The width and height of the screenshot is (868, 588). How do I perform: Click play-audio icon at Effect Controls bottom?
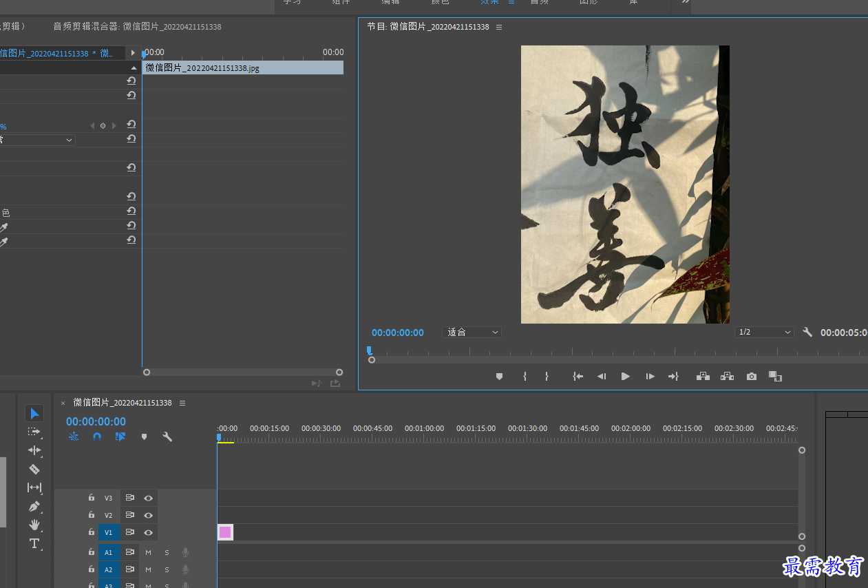pyautogui.click(x=316, y=384)
